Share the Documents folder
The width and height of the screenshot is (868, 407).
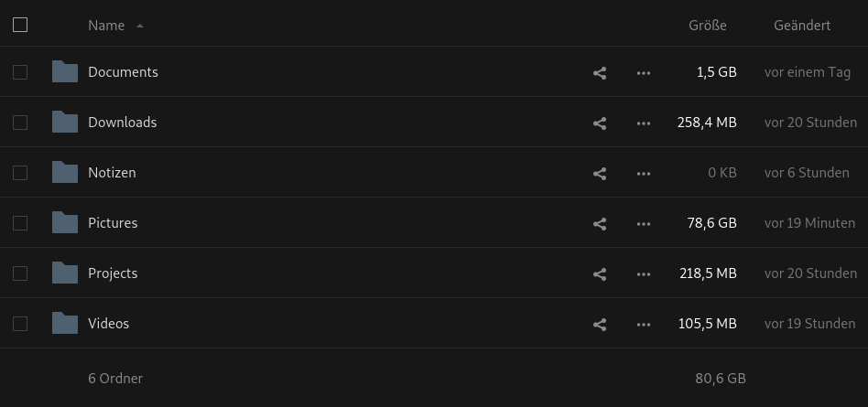[x=600, y=73]
